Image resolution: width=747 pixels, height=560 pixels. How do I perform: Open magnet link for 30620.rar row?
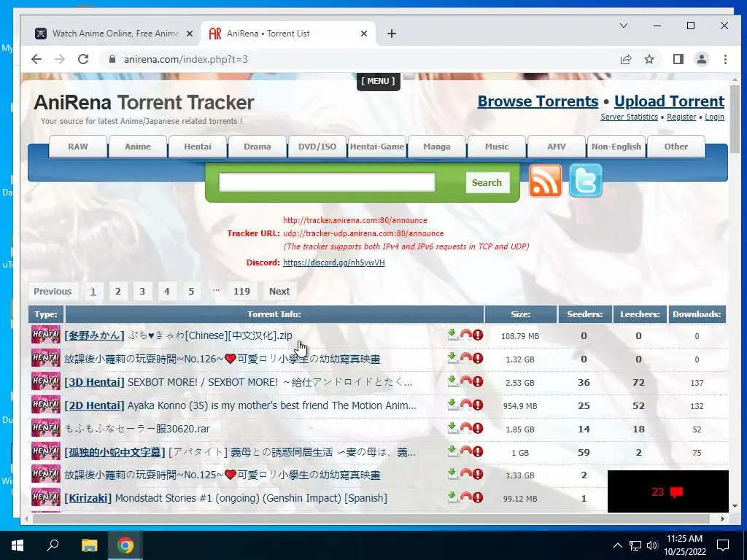[x=466, y=427]
